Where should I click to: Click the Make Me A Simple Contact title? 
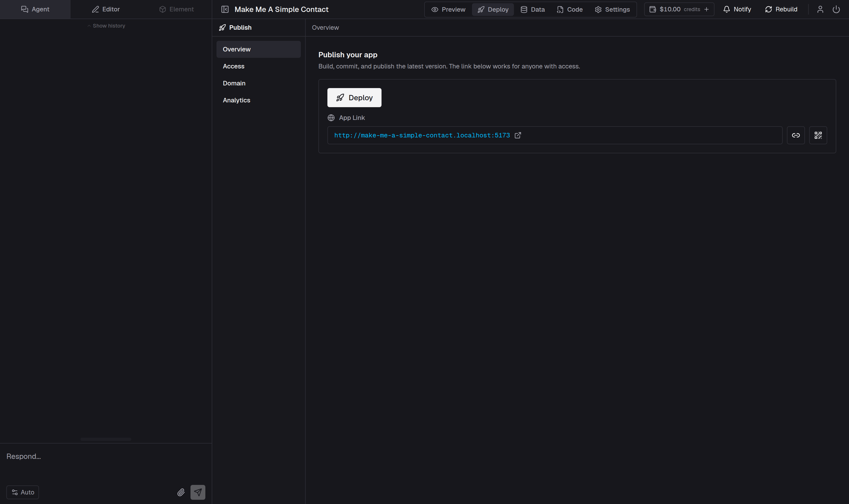[281, 9]
